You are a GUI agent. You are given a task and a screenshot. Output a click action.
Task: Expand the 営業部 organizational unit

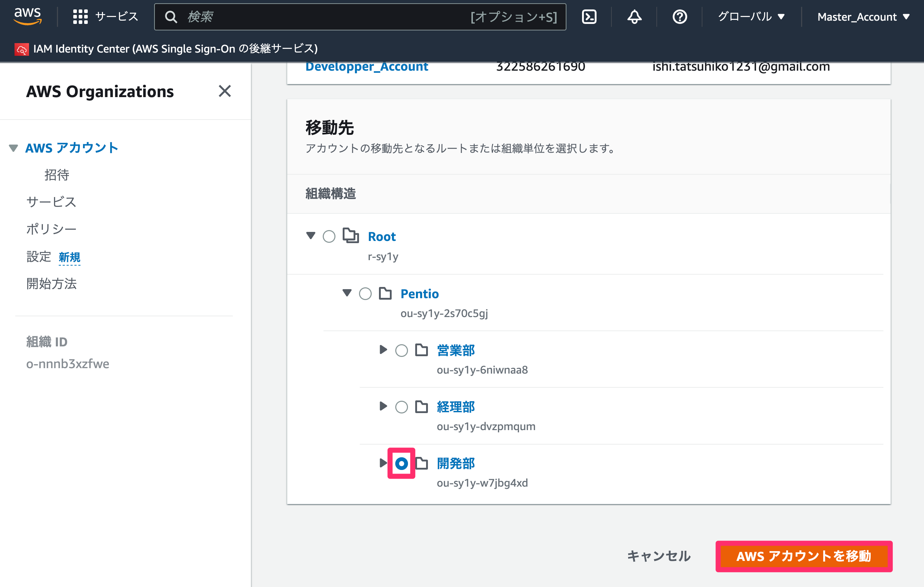[383, 349]
